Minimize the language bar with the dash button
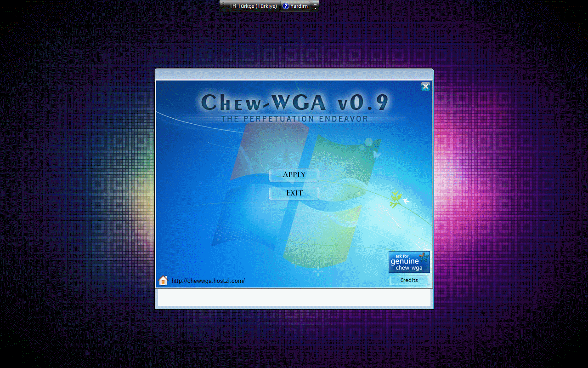 tap(315, 3)
